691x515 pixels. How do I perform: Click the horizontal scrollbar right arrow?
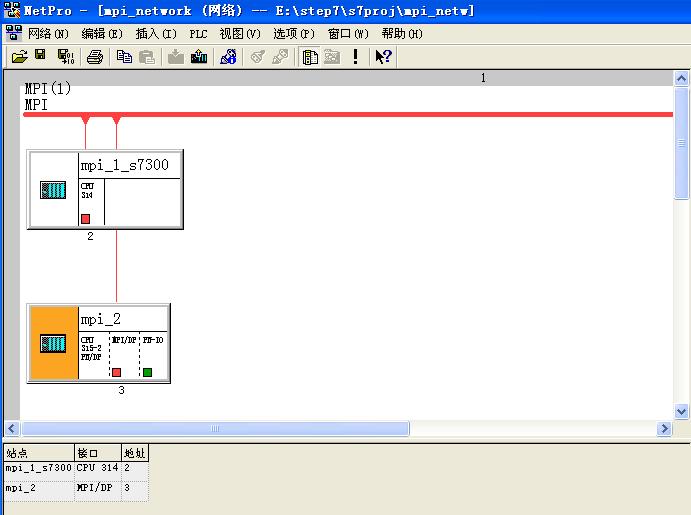click(664, 429)
